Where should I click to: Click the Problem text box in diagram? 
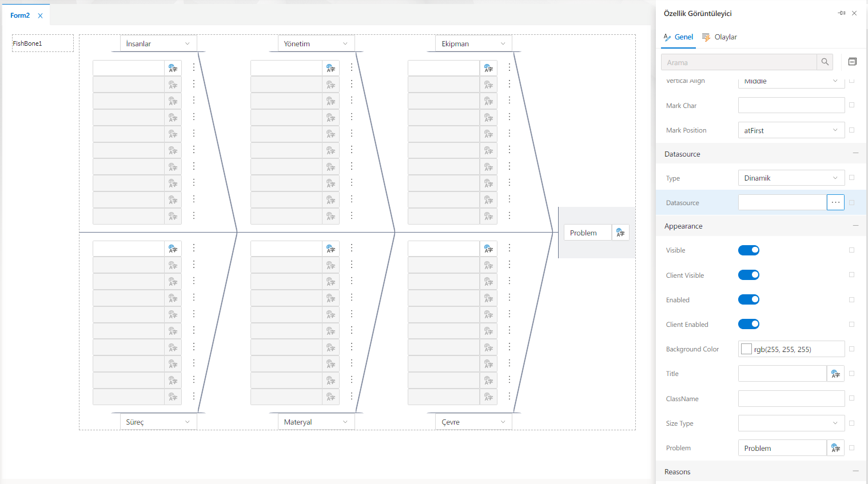(x=588, y=233)
